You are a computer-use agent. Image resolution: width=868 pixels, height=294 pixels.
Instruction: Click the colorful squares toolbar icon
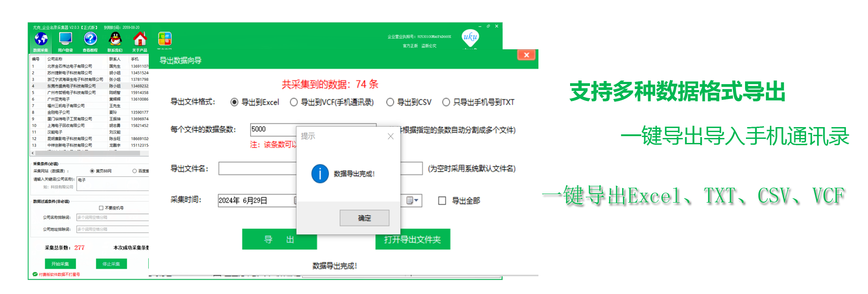click(165, 38)
